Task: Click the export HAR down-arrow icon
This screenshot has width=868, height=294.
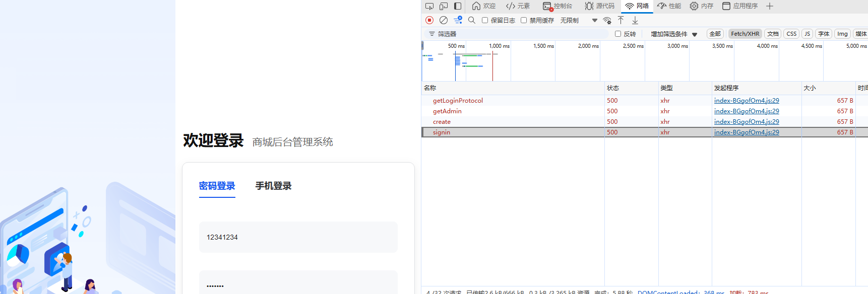Action: pos(635,20)
